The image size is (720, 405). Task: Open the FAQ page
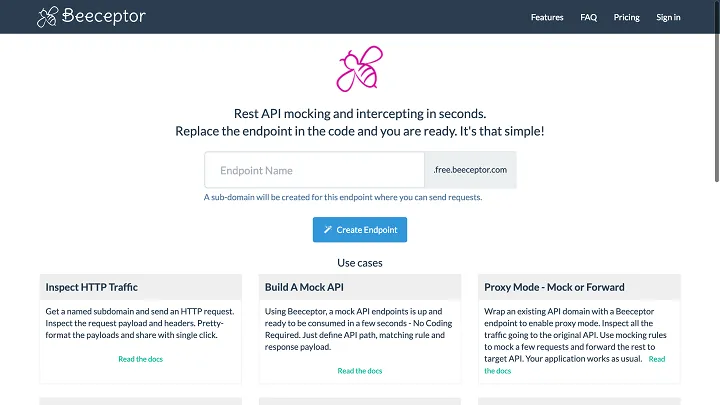(x=588, y=17)
